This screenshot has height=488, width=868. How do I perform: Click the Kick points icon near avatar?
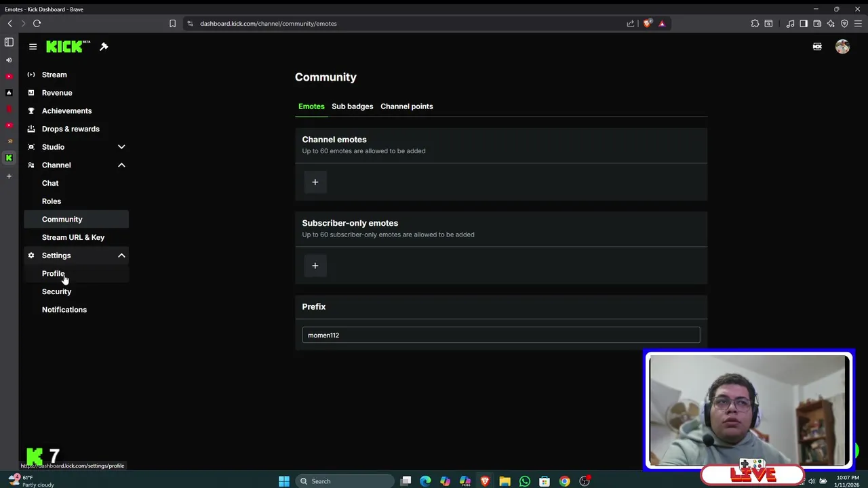point(817,47)
